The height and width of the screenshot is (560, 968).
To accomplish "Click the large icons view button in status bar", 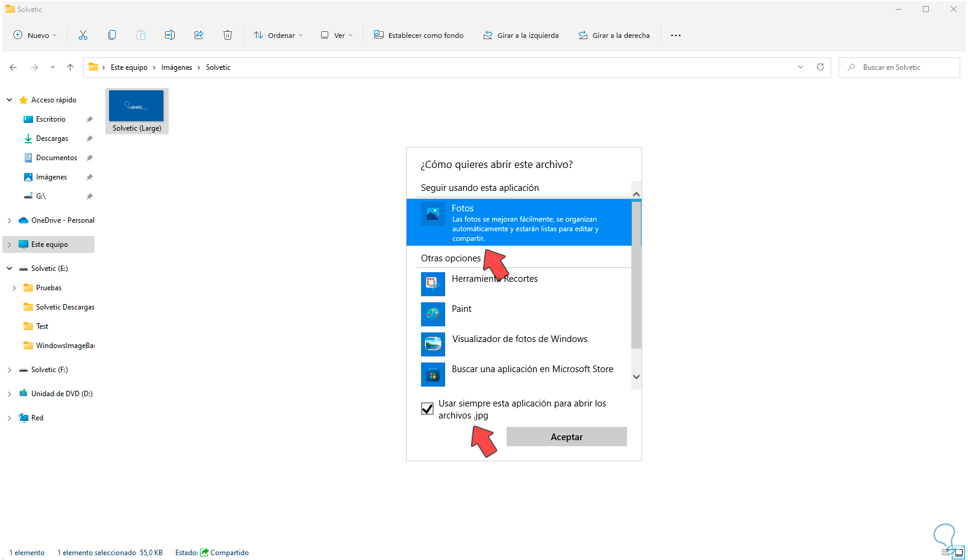I will (959, 552).
